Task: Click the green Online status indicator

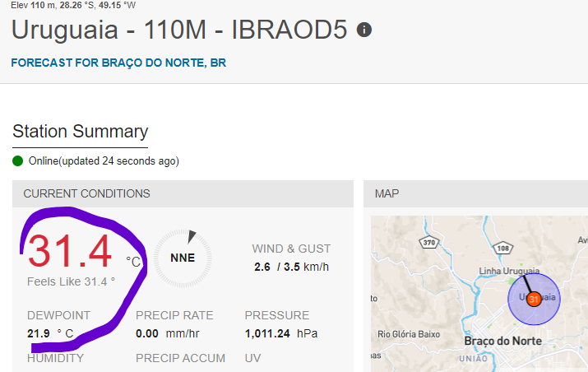Action: (x=17, y=161)
